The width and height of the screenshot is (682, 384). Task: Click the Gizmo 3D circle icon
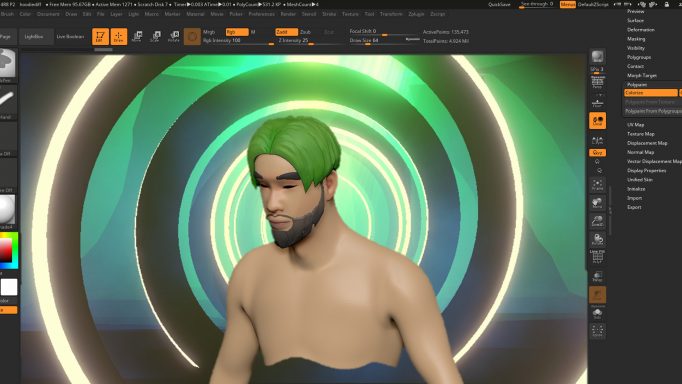[x=192, y=37]
